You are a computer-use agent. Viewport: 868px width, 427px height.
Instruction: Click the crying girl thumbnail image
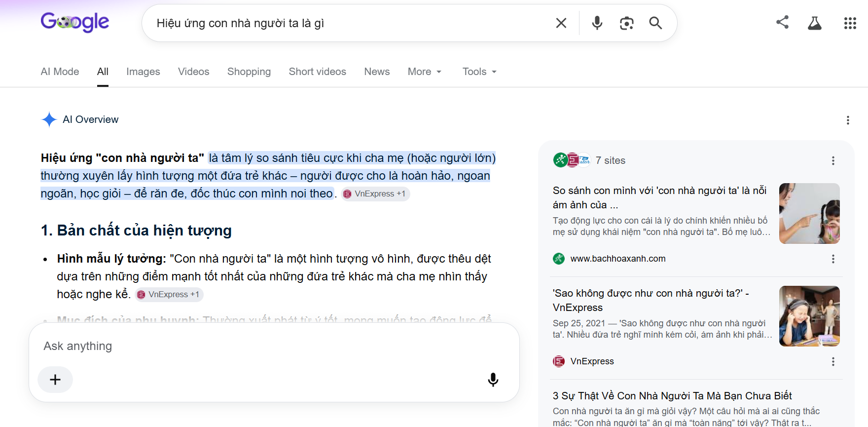809,316
